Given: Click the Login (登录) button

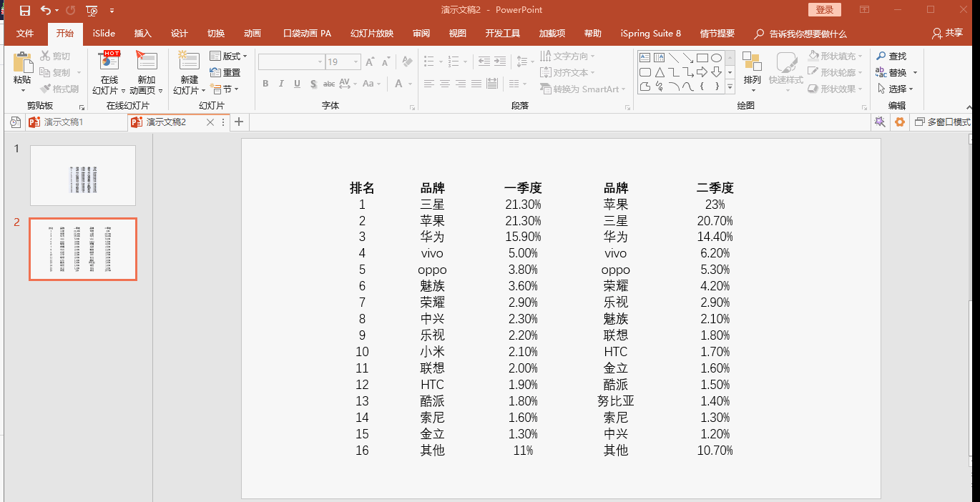Looking at the screenshot, I should click(x=825, y=10).
